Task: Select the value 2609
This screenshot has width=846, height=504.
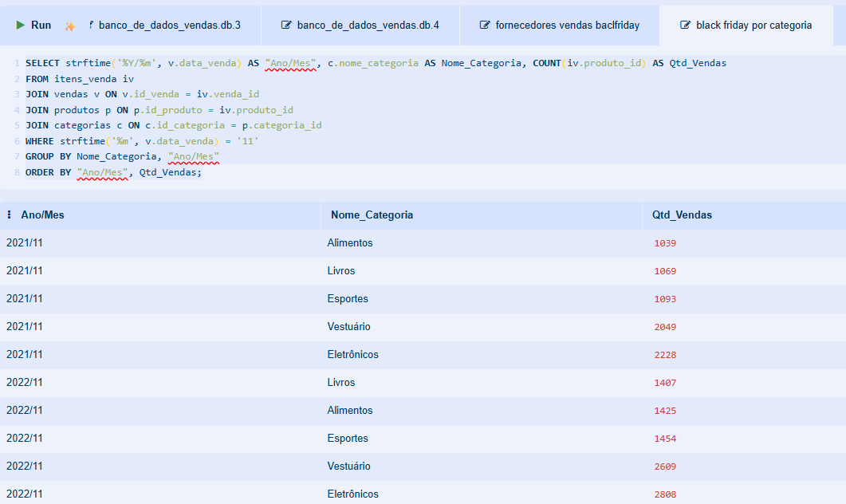Action: coord(665,467)
